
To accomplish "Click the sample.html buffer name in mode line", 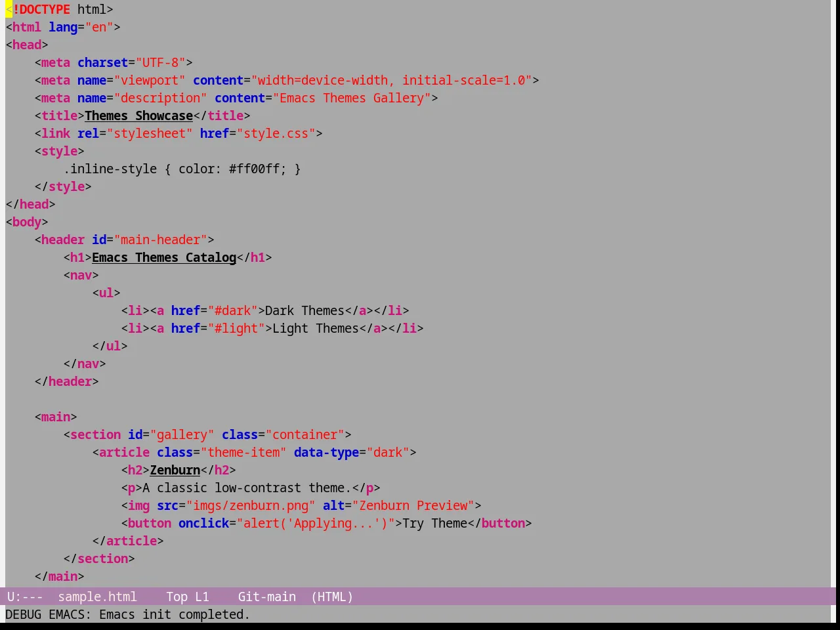I will pyautogui.click(x=97, y=597).
